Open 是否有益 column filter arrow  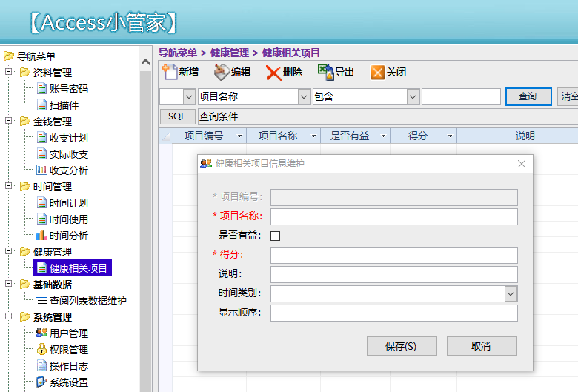pos(383,136)
